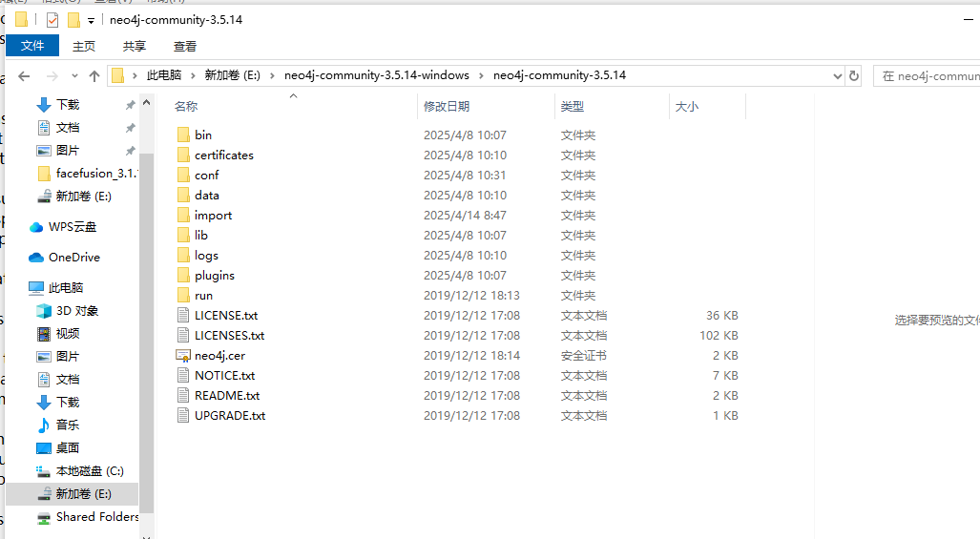980x539 pixels.
Task: Open 音乐 folder in the sidebar
Action: coord(68,425)
